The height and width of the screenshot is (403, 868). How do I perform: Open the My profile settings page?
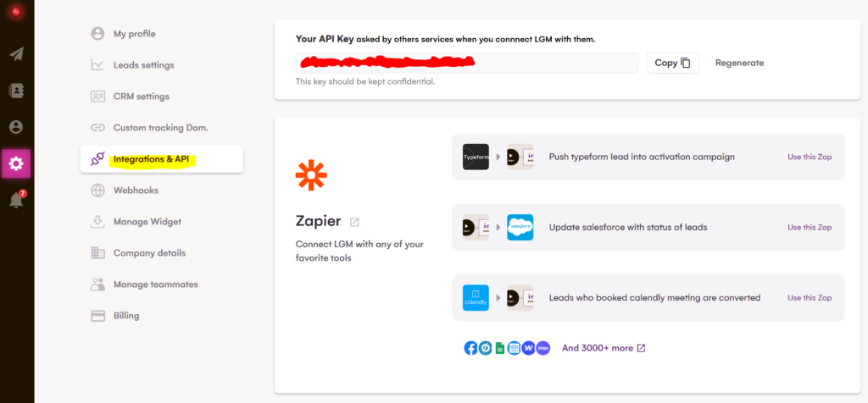(134, 34)
